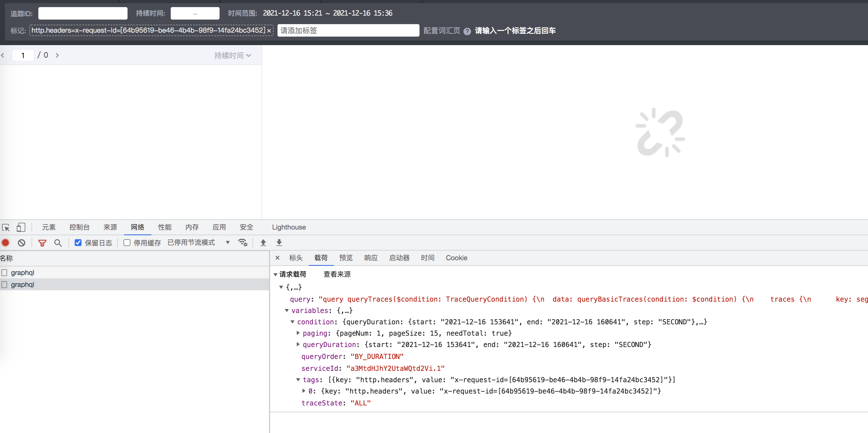Open the network request filter icon
Image resolution: width=868 pixels, height=433 pixels.
(x=42, y=242)
